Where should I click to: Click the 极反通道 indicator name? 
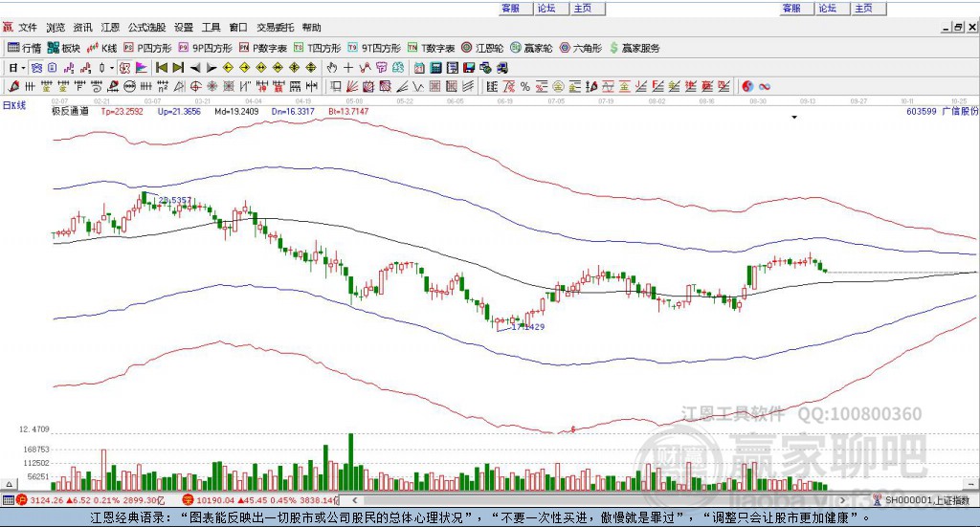tap(70, 111)
